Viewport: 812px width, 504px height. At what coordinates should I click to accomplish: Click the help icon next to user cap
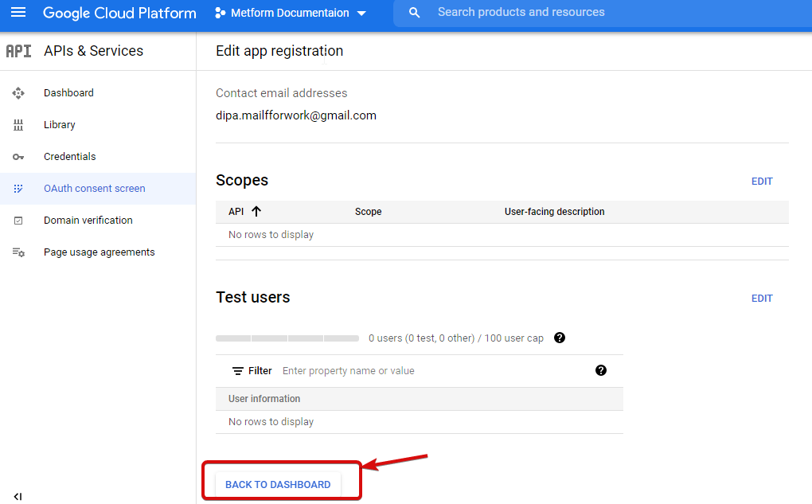tap(560, 338)
